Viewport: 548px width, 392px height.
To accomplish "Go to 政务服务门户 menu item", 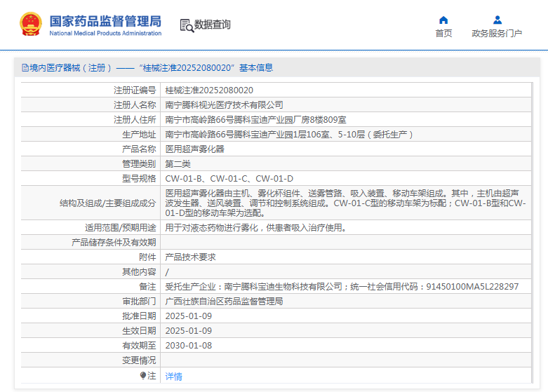I will pyautogui.click(x=497, y=34).
